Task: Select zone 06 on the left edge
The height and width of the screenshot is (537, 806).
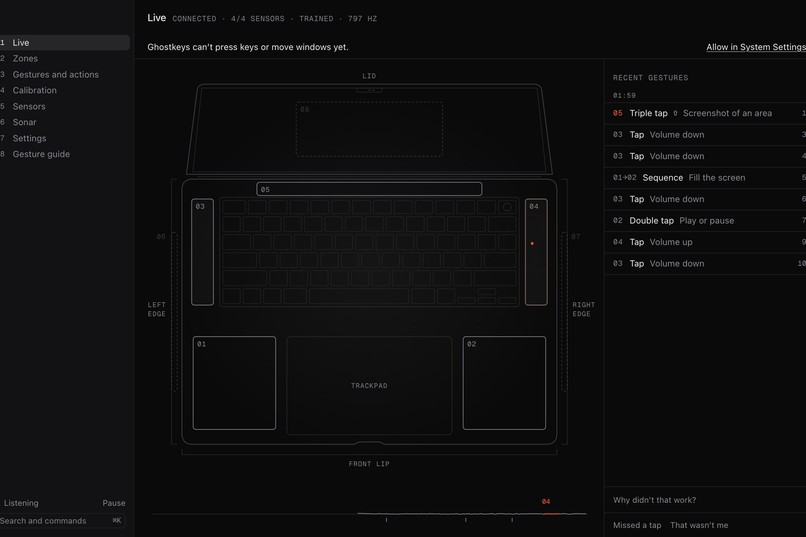Action: [x=174, y=311]
